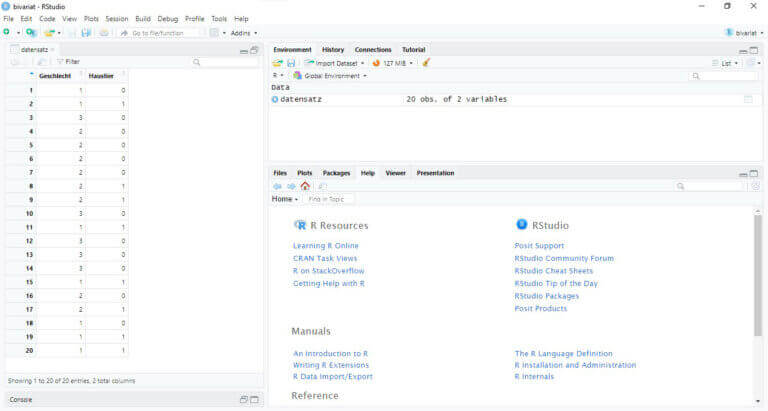Viewport: 768px width, 411px height.
Task: Open recent files dropdown arrow
Action: 59,33
